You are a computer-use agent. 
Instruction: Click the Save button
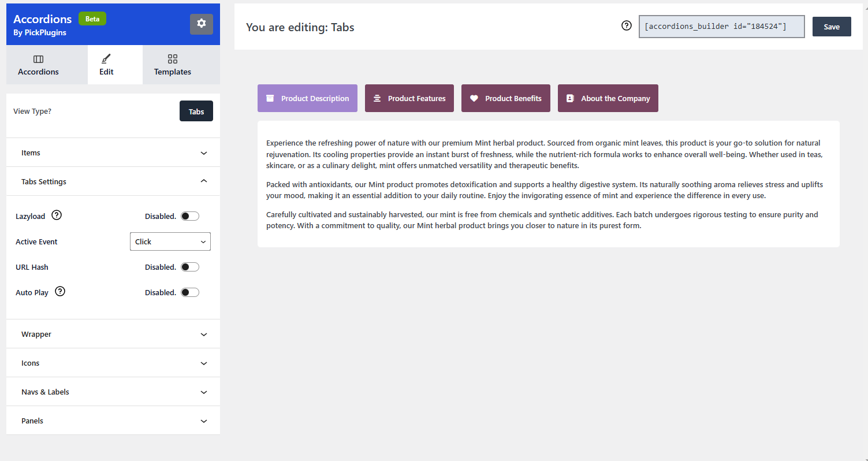point(832,27)
